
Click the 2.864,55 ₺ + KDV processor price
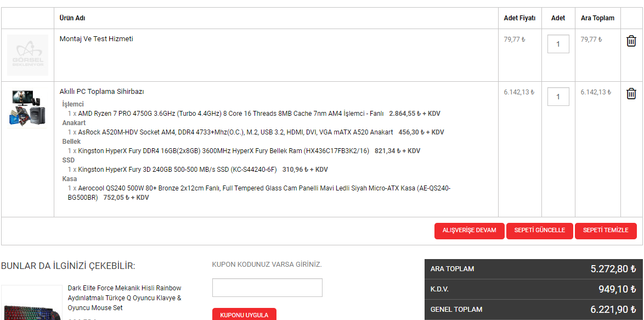(415, 114)
